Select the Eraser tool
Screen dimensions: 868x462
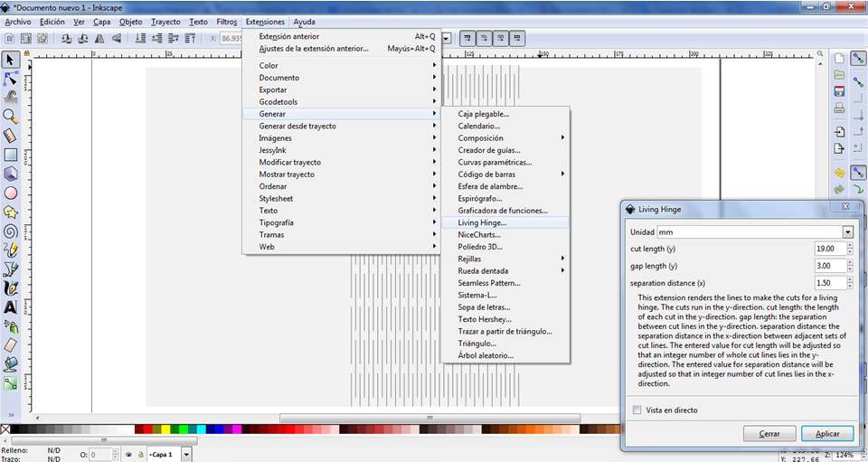(11, 345)
